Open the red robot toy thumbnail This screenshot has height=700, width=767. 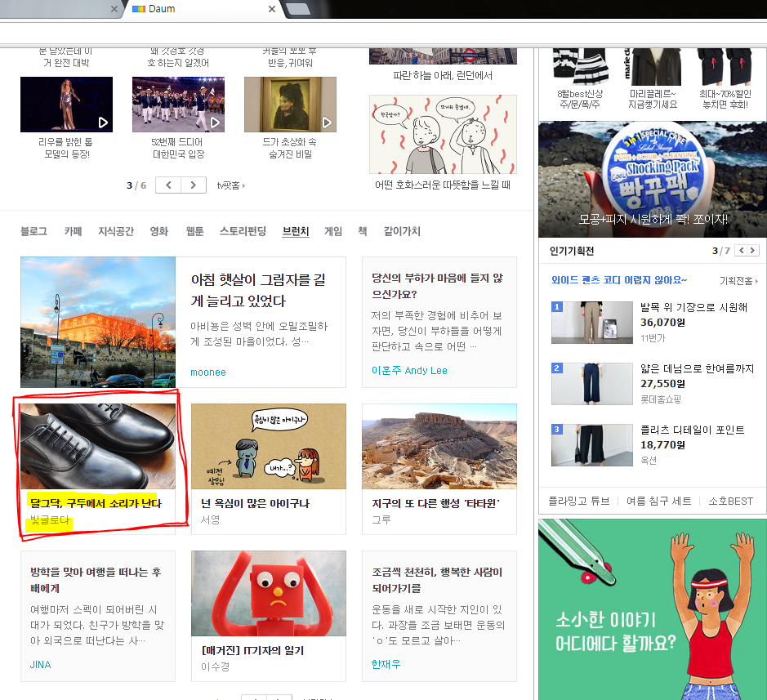[x=269, y=593]
